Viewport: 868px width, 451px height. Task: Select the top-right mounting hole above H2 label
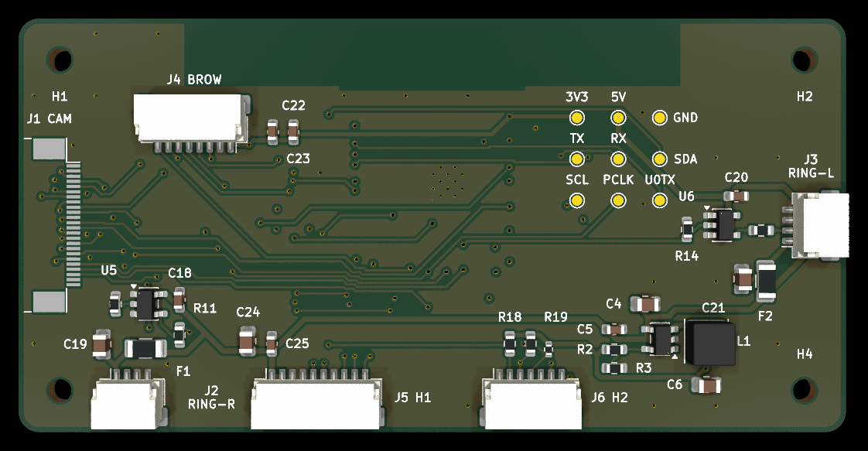[x=805, y=60]
